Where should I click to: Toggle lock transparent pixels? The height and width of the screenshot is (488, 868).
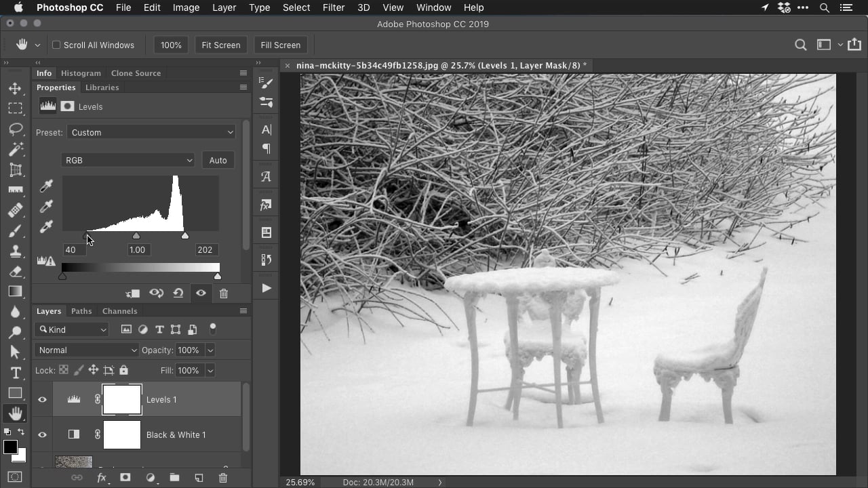pos(63,370)
